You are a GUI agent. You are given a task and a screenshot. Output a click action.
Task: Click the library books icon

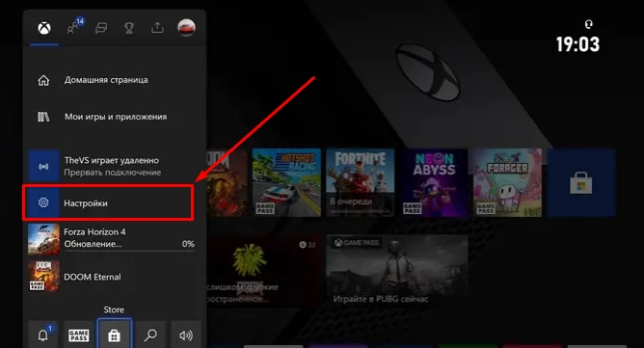click(43, 117)
